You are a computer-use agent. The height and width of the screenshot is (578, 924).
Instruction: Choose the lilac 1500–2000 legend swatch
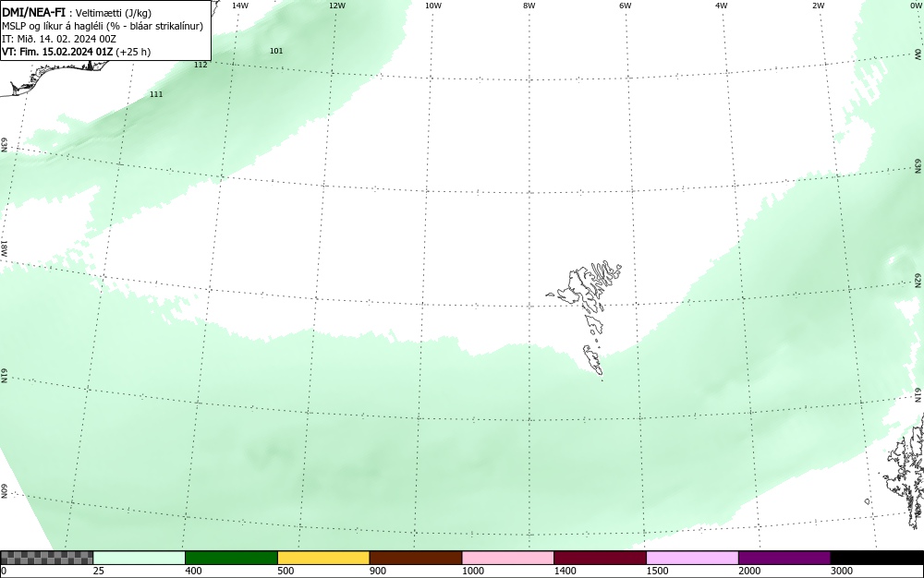692,558
